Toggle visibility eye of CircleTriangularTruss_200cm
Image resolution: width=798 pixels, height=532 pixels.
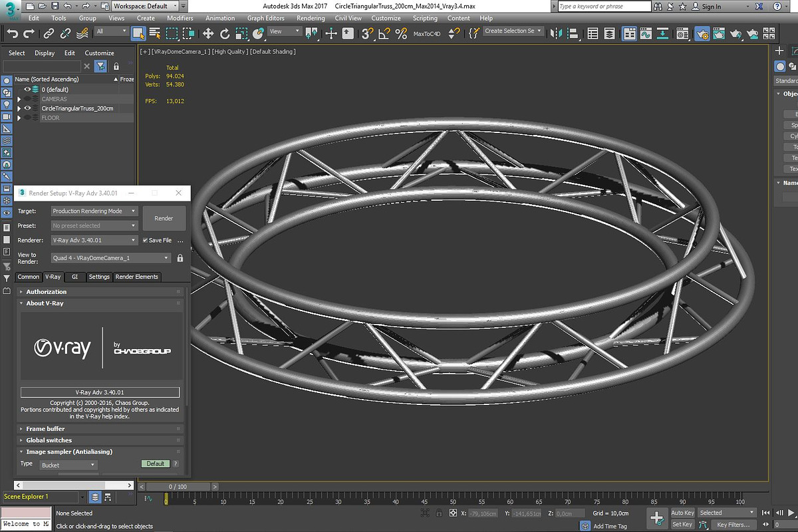[27, 108]
